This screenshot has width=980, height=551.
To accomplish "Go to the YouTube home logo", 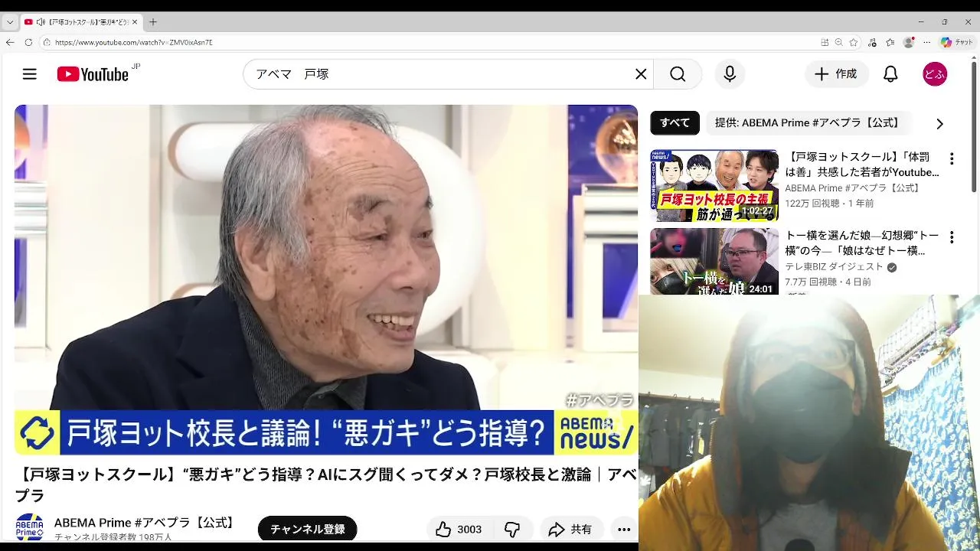I will coord(93,74).
